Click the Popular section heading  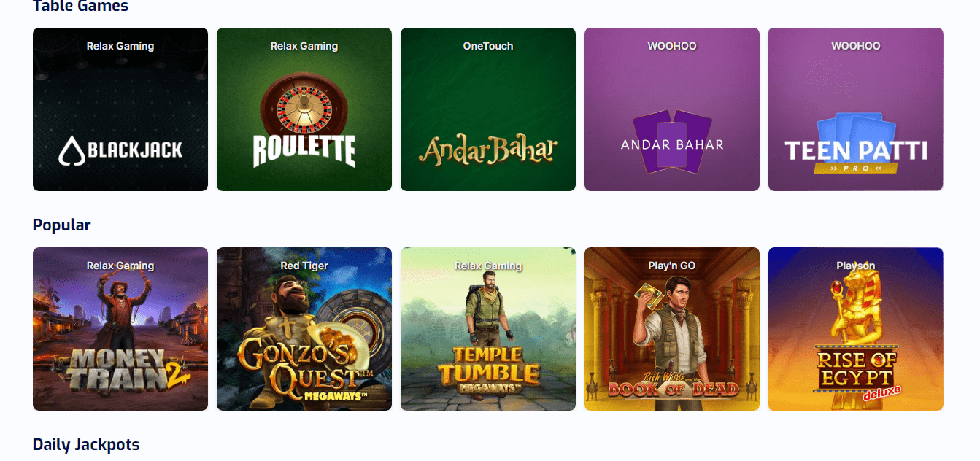coord(62,225)
